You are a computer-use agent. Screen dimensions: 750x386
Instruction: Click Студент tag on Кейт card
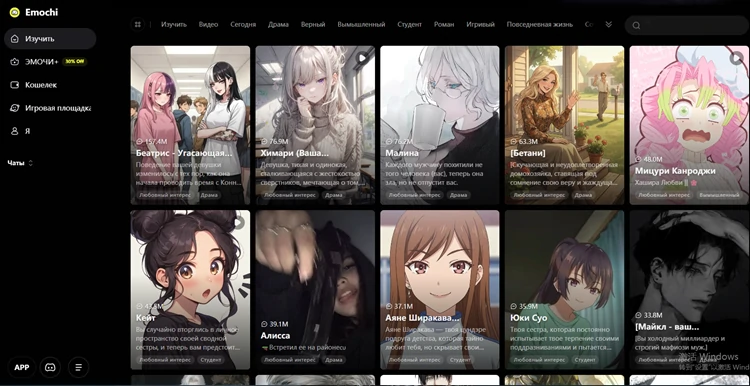pyautogui.click(x=210, y=360)
